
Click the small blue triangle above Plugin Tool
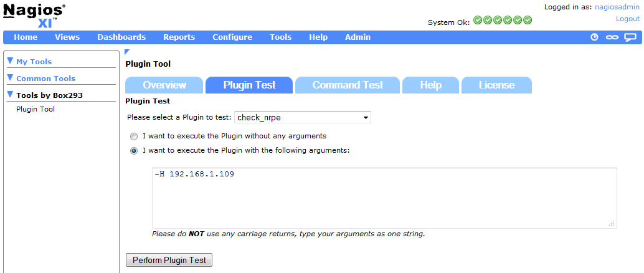[127, 52]
